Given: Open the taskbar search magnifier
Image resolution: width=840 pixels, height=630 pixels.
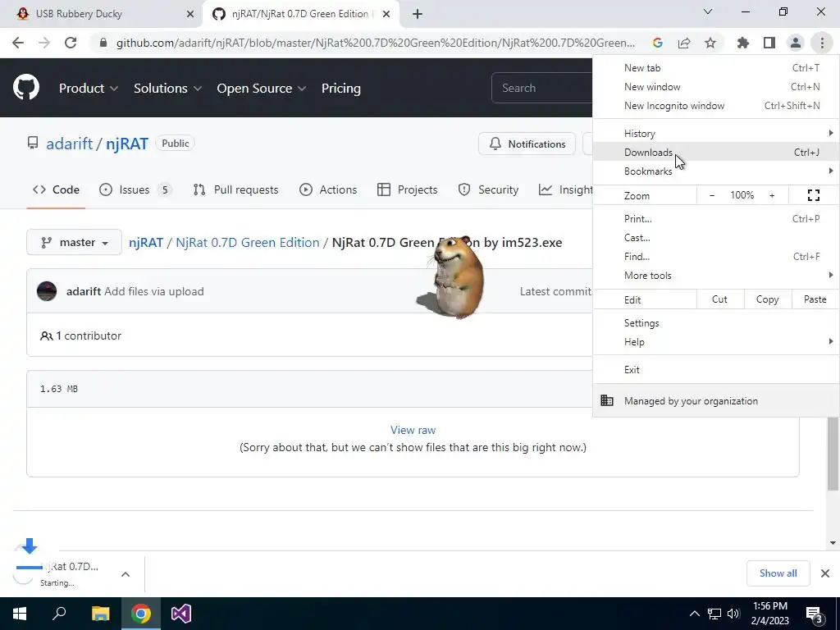Looking at the screenshot, I should (x=59, y=614).
